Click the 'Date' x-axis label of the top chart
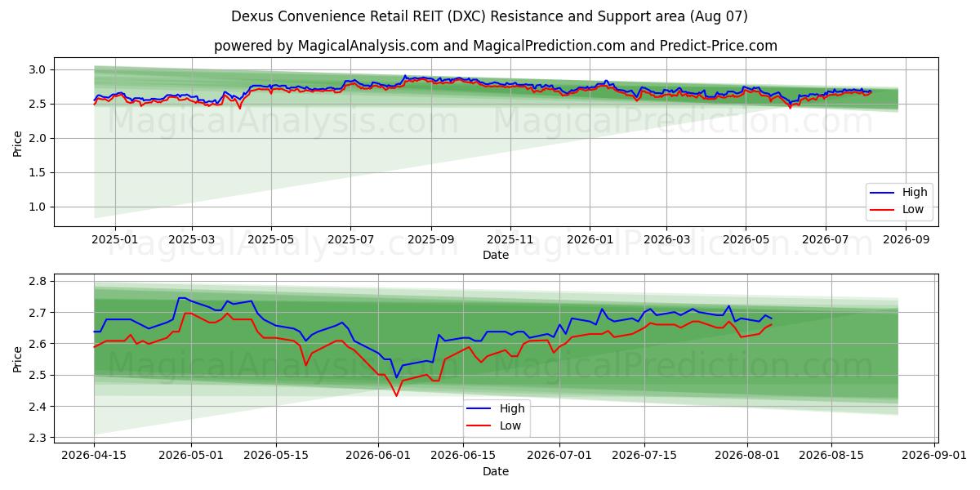Viewport: 980px width, 490px height. pyautogui.click(x=496, y=255)
